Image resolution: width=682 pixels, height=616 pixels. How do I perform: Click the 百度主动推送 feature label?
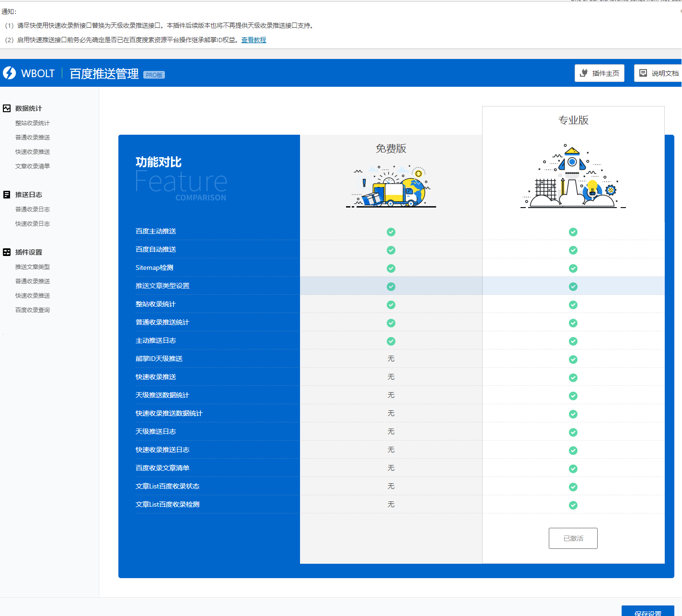pyautogui.click(x=156, y=231)
